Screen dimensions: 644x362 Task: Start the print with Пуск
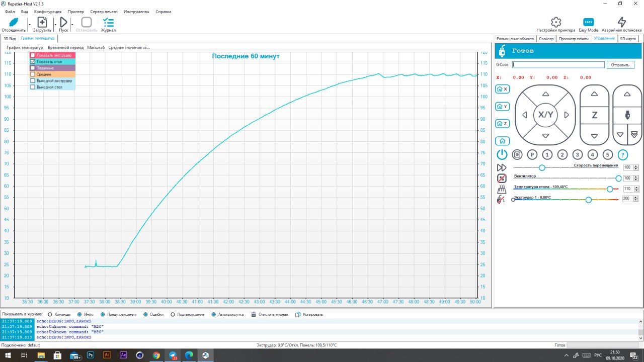pyautogui.click(x=63, y=22)
